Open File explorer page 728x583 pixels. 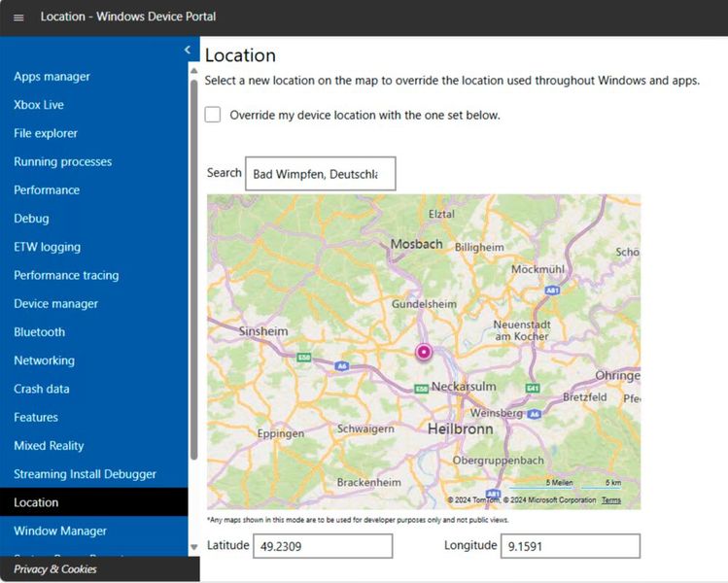pyautogui.click(x=46, y=133)
